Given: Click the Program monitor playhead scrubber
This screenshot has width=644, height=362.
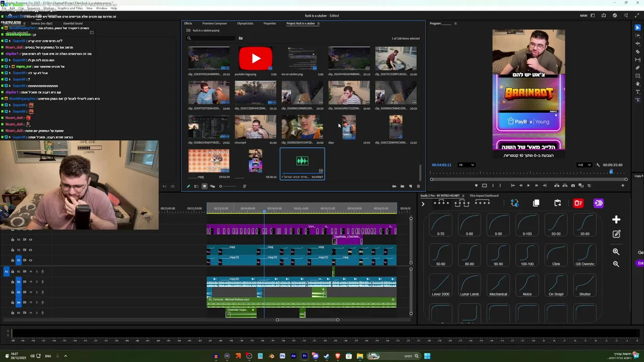Looking at the screenshot, I should click(611, 172).
